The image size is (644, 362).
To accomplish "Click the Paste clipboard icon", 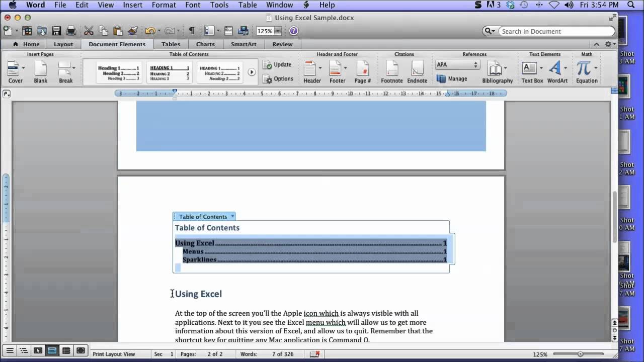I will (118, 31).
